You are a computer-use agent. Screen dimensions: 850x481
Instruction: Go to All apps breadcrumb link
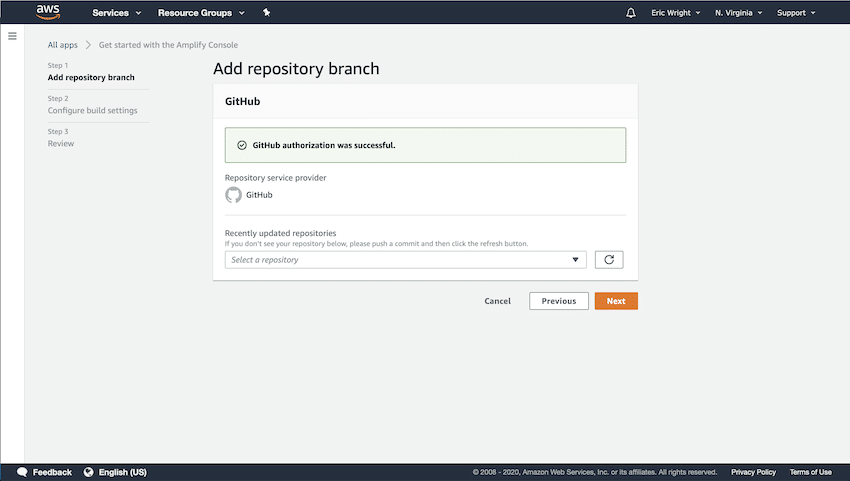[x=62, y=45]
